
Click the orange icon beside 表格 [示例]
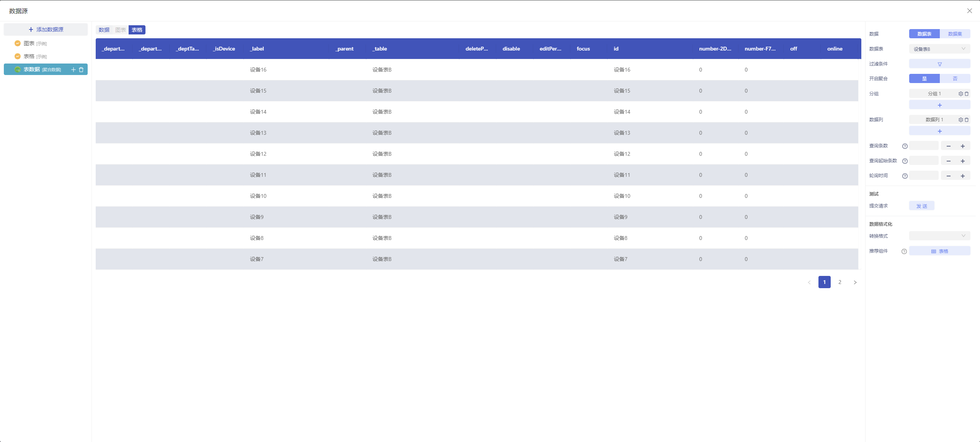tap(17, 56)
